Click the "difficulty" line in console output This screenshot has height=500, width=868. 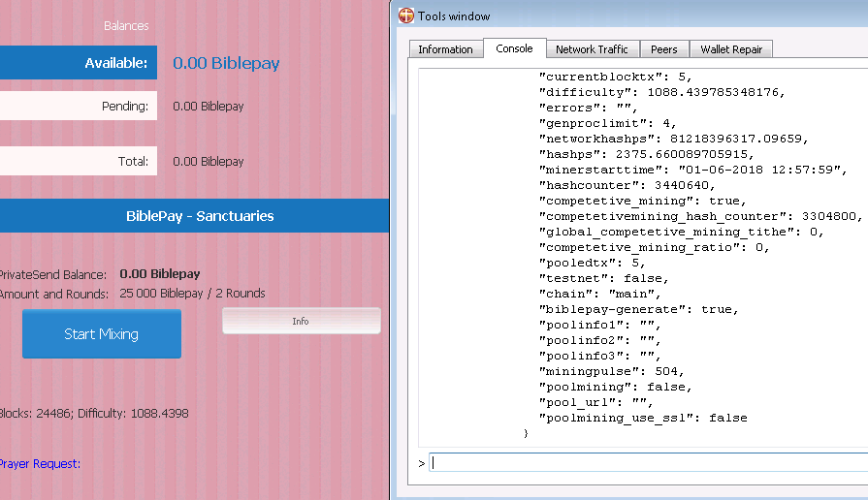662,92
